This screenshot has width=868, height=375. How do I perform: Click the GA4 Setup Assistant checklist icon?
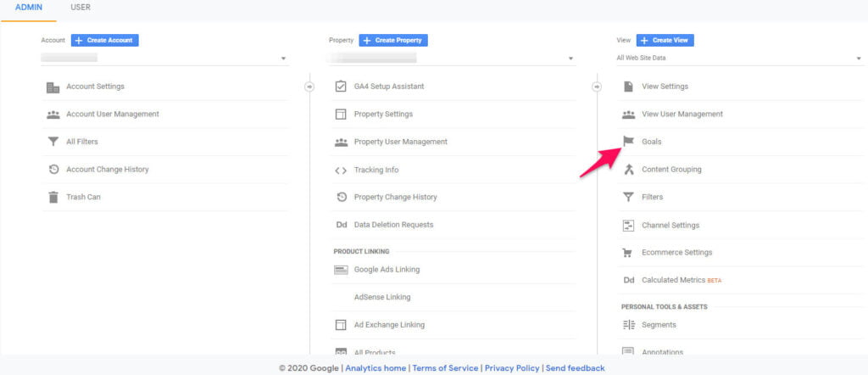pos(341,87)
